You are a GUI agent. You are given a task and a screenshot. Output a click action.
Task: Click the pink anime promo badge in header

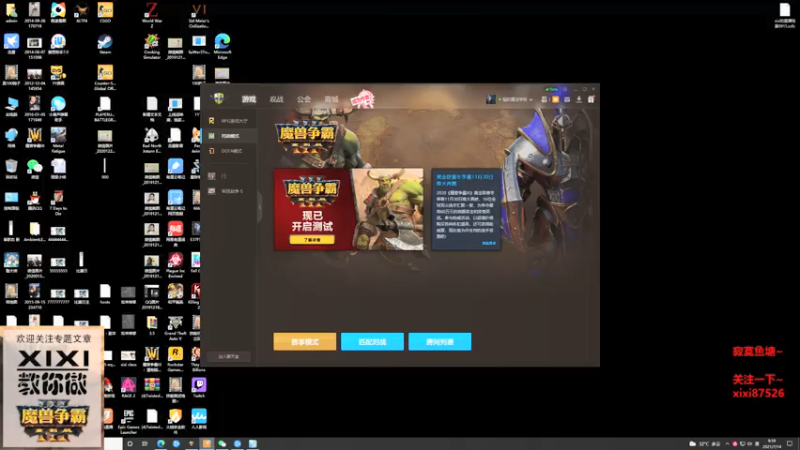(362, 99)
